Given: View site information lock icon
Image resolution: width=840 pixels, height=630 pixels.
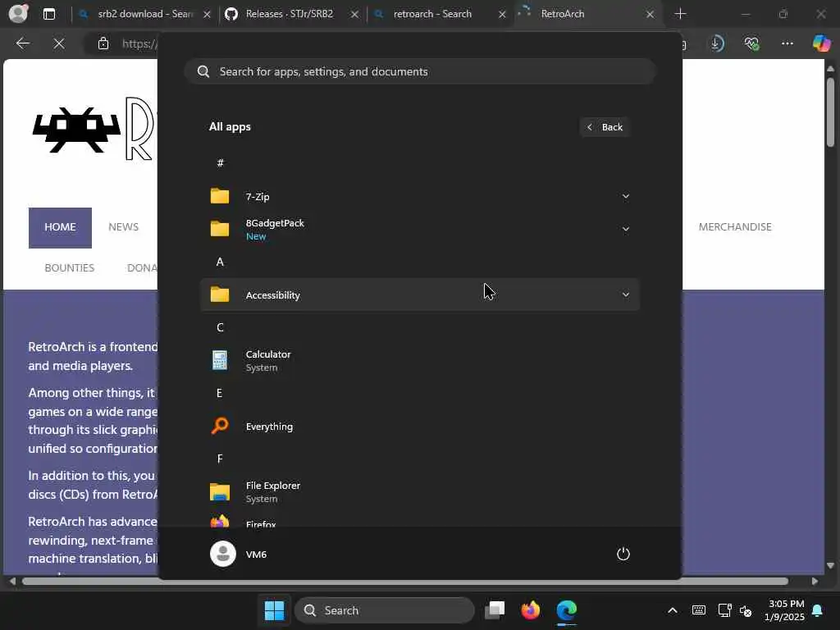Looking at the screenshot, I should tap(103, 43).
